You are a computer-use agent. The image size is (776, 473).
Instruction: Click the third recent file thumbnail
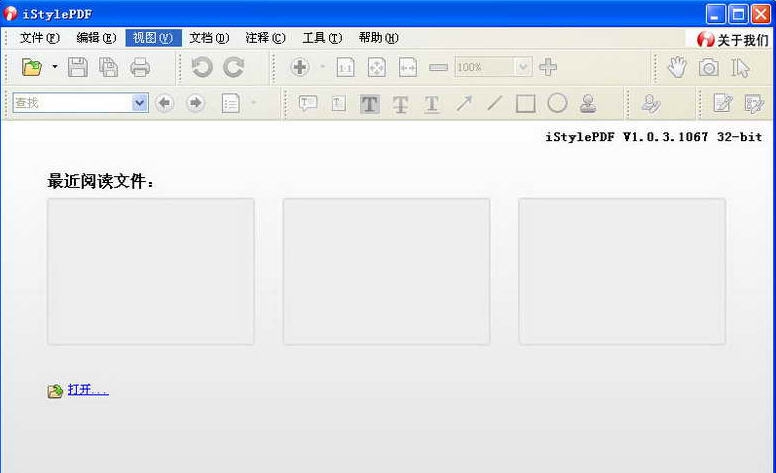(x=622, y=272)
